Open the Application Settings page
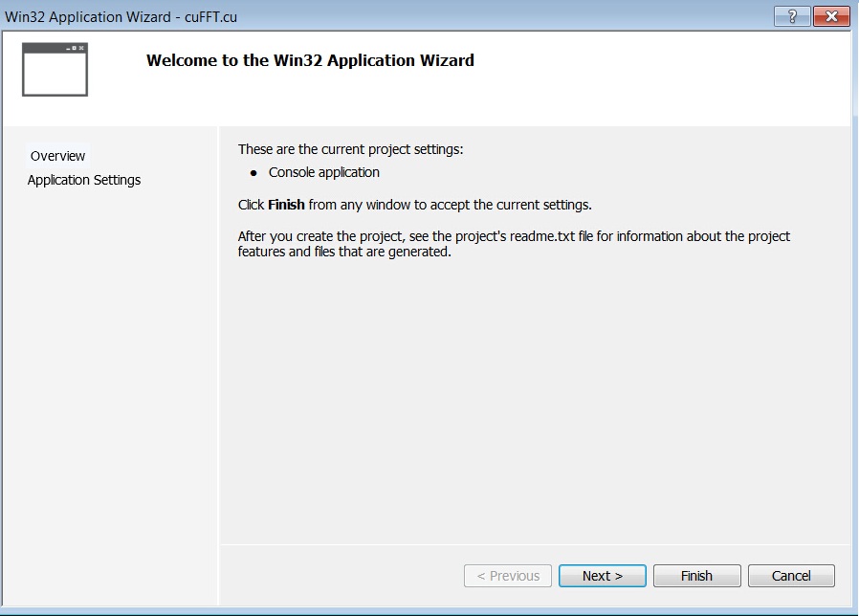The height and width of the screenshot is (616, 859). click(84, 180)
